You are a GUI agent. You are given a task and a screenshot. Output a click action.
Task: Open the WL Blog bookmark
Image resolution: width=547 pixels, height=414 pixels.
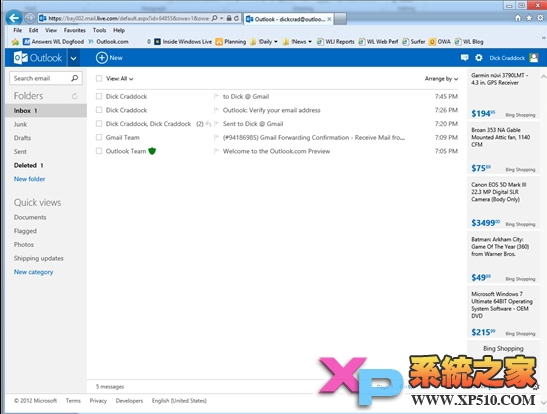pos(469,42)
